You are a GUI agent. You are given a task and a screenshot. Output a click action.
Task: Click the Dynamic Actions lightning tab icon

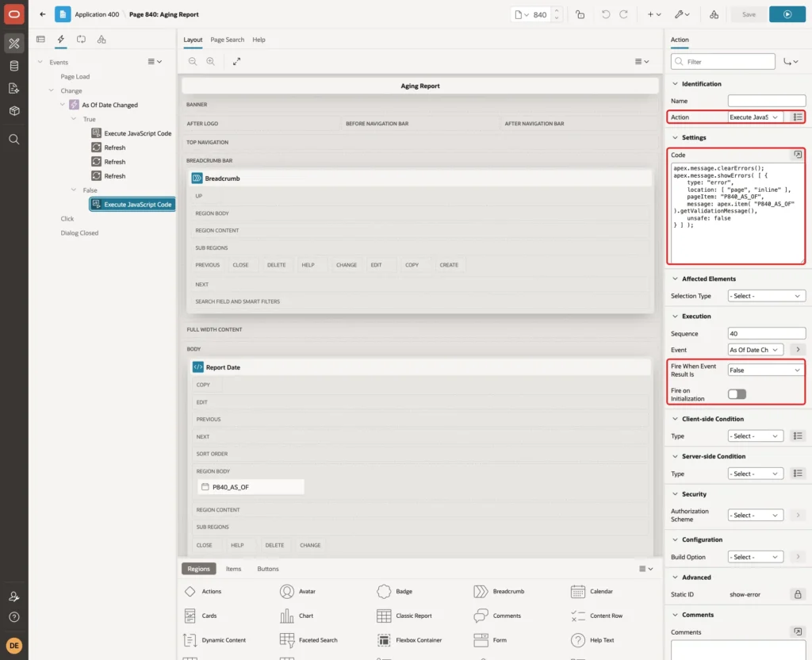pyautogui.click(x=60, y=40)
